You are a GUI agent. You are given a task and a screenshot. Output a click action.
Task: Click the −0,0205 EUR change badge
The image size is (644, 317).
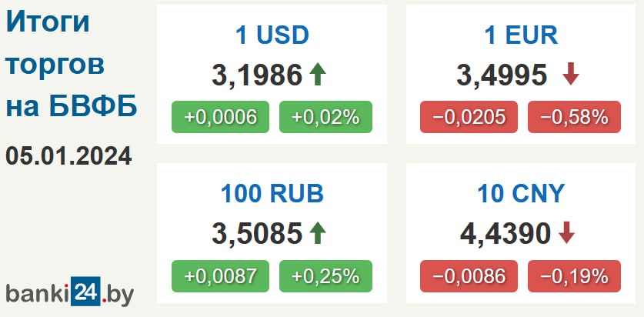[x=469, y=117]
